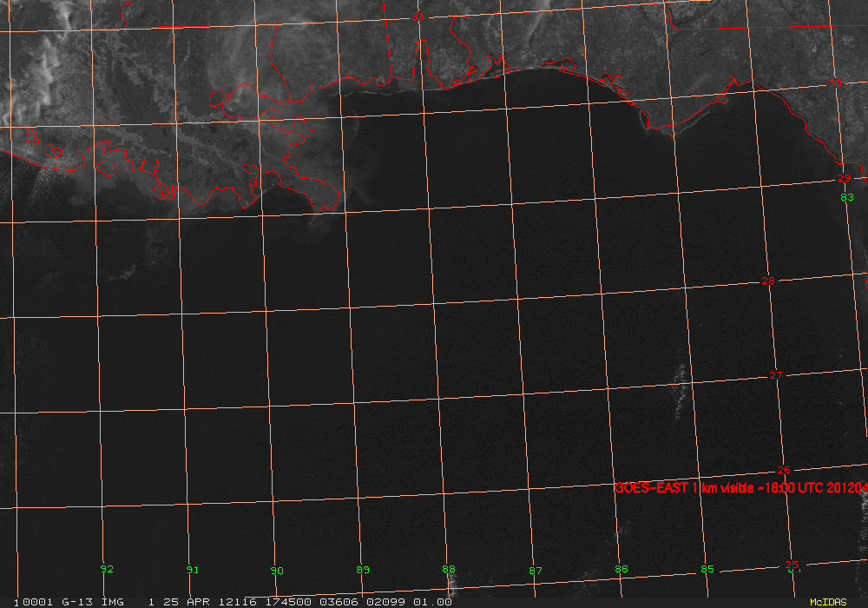Click the green longitude label 89
Viewport: 868px width, 608px height.
click(363, 569)
